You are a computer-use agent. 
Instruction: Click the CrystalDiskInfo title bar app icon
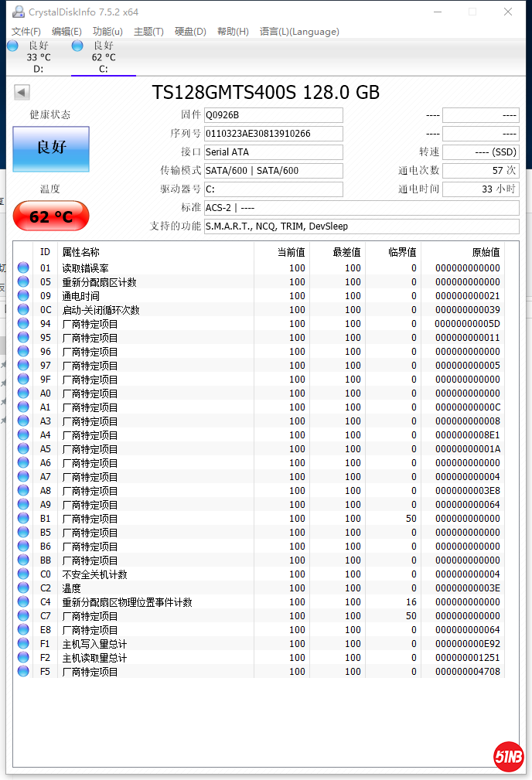[x=18, y=12]
